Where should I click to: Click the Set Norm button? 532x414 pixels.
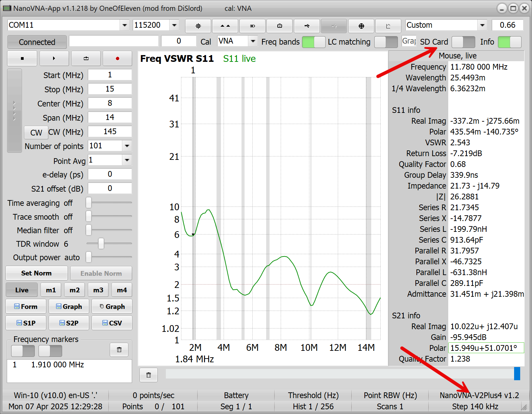[36, 273]
